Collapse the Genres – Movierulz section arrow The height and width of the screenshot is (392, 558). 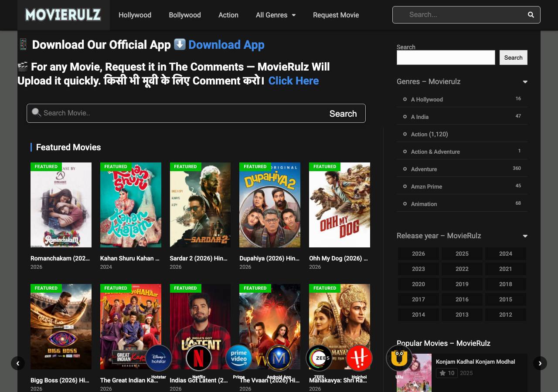(x=525, y=82)
